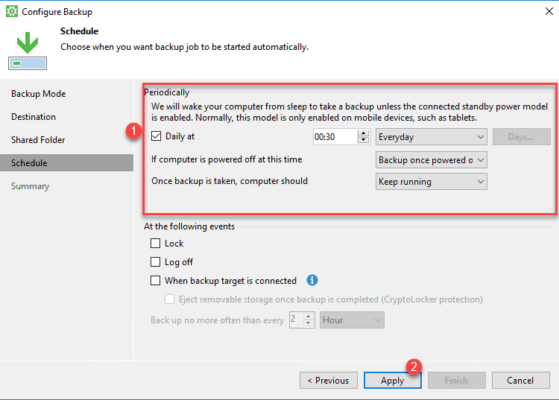Increase daily time with the up spinner arrow

pyautogui.click(x=363, y=133)
